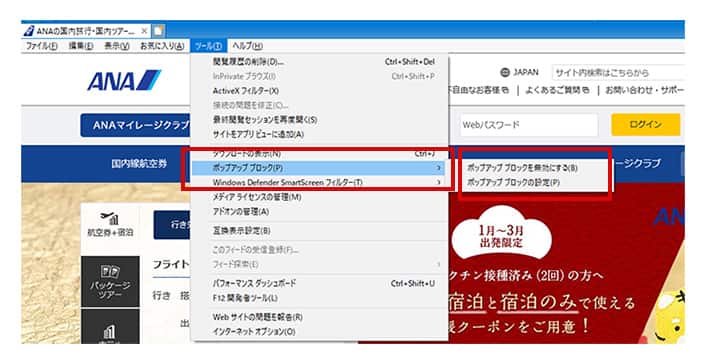Click the Webパスワード input field
Image resolution: width=706 pixels, height=364 pixels.
click(529, 125)
